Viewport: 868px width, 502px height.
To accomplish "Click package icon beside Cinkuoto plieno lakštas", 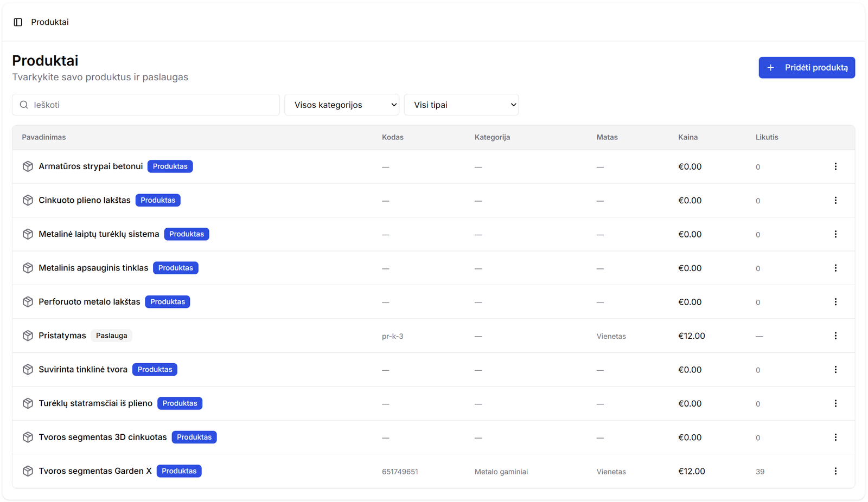I will coord(28,201).
